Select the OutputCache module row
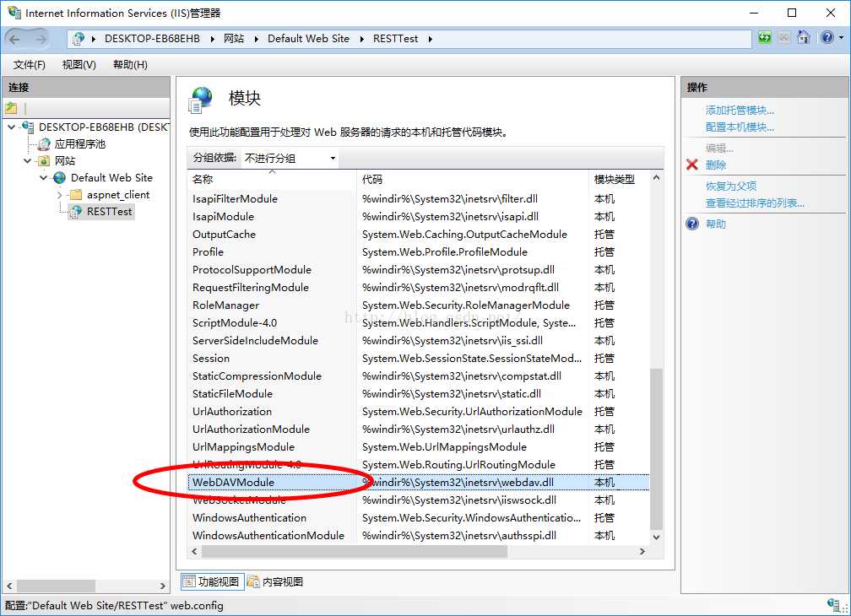851x616 pixels. (x=419, y=235)
